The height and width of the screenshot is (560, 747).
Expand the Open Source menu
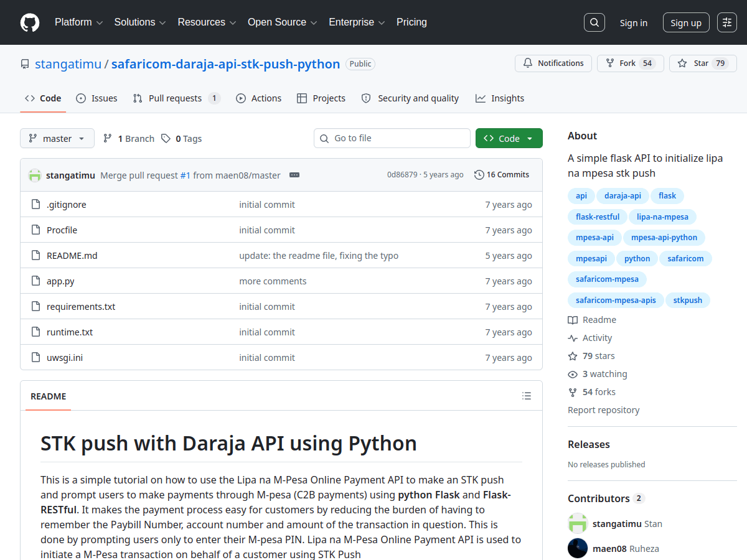pos(283,22)
